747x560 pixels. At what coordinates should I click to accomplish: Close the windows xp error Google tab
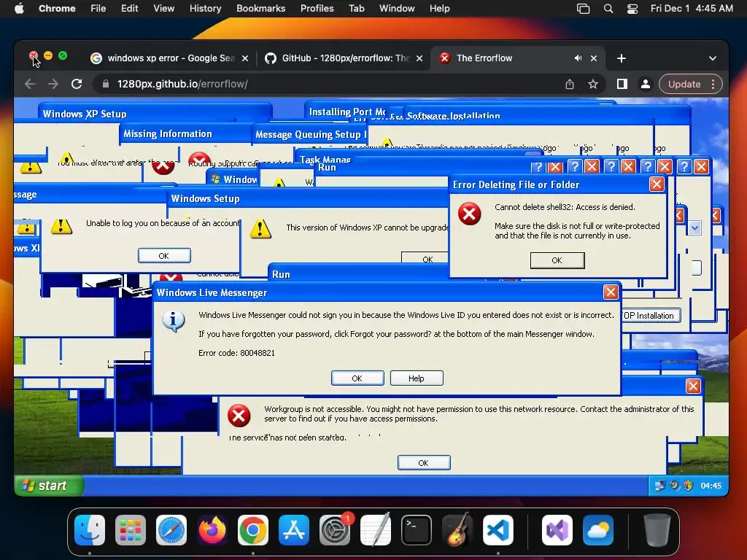[x=245, y=58]
